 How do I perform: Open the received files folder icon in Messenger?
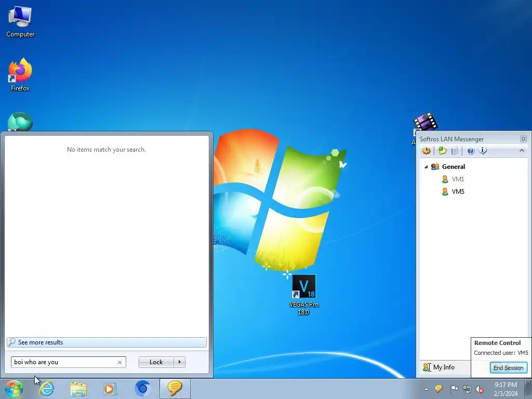442,151
